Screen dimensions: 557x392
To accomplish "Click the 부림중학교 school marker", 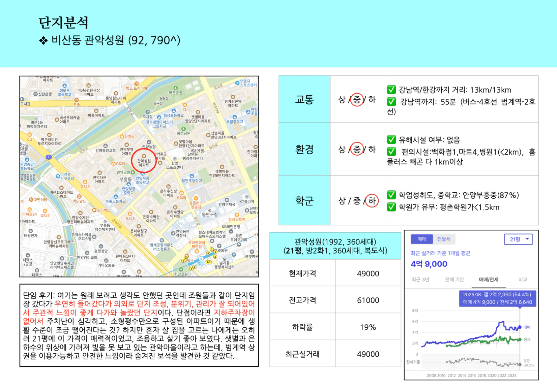I will 234,117.
